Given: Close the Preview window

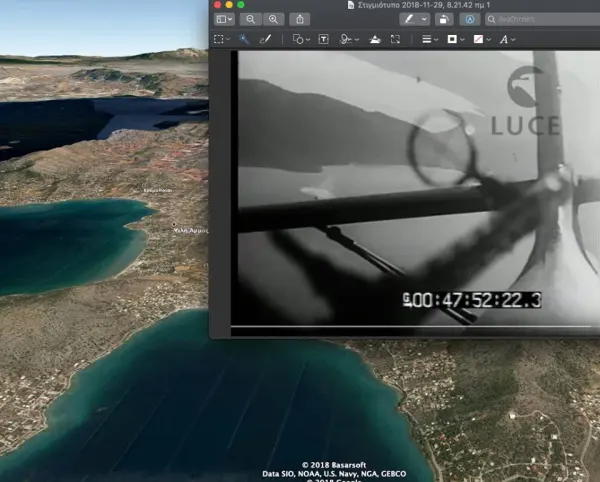Looking at the screenshot, I should pyautogui.click(x=217, y=5).
